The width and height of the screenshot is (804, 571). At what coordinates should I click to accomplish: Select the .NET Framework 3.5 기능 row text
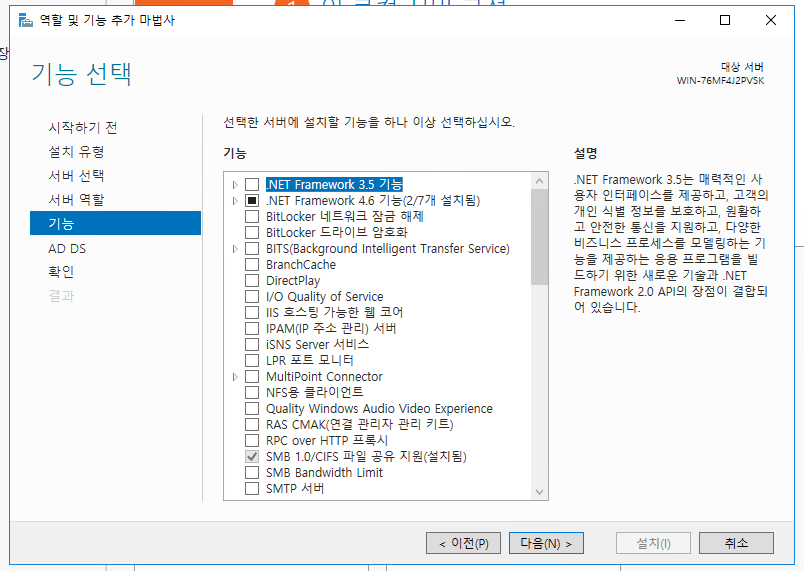(334, 185)
